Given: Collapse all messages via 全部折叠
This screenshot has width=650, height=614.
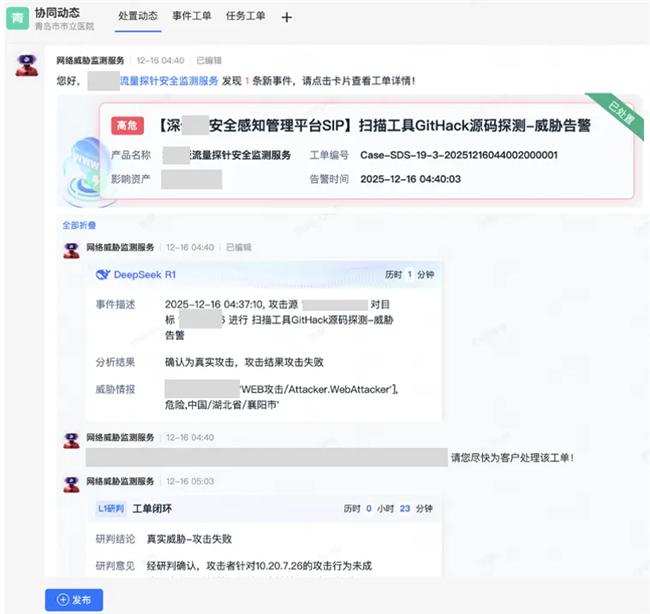Looking at the screenshot, I should tap(79, 226).
